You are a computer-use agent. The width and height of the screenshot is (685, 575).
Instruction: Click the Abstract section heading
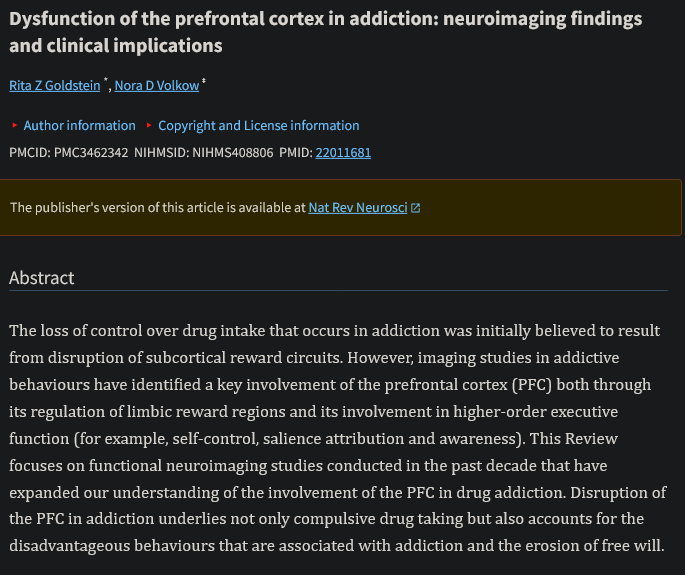[x=42, y=278]
